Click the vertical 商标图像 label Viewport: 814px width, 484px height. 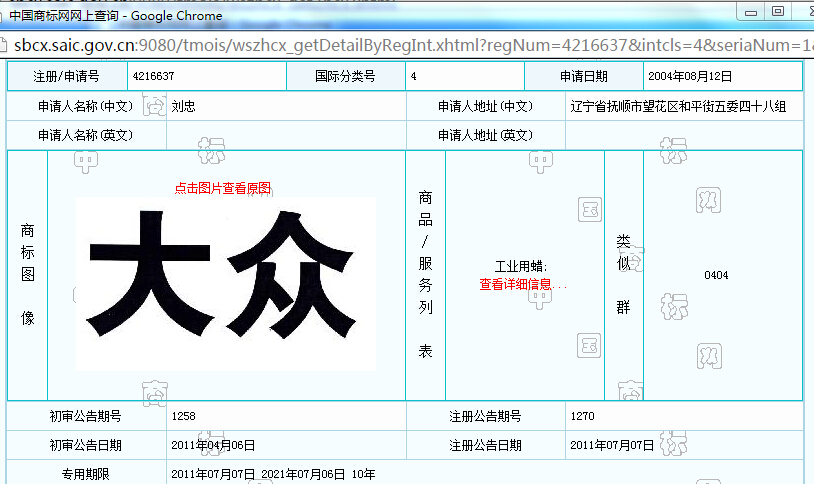tap(28, 274)
